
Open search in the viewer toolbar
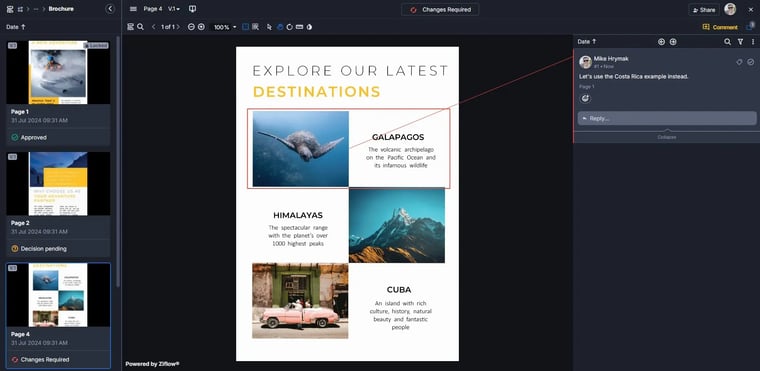[140, 27]
